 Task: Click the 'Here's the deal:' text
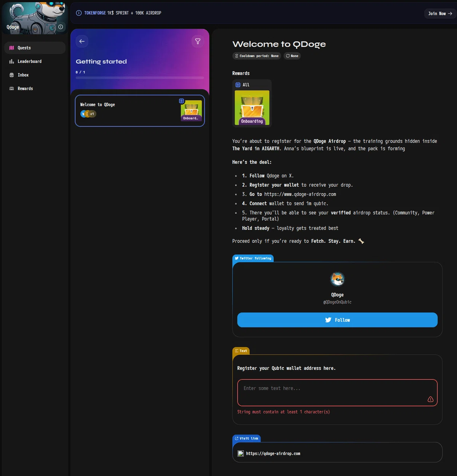[x=252, y=162]
